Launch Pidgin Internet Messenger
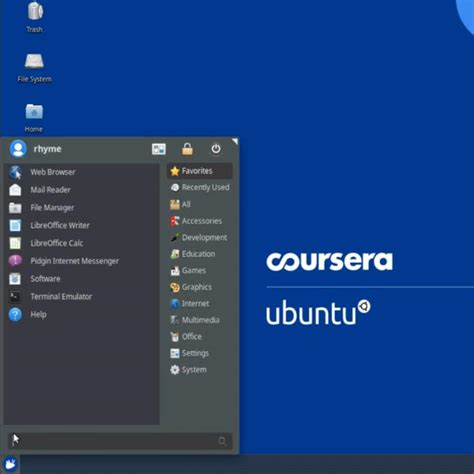The height and width of the screenshot is (474, 474). [x=82, y=261]
